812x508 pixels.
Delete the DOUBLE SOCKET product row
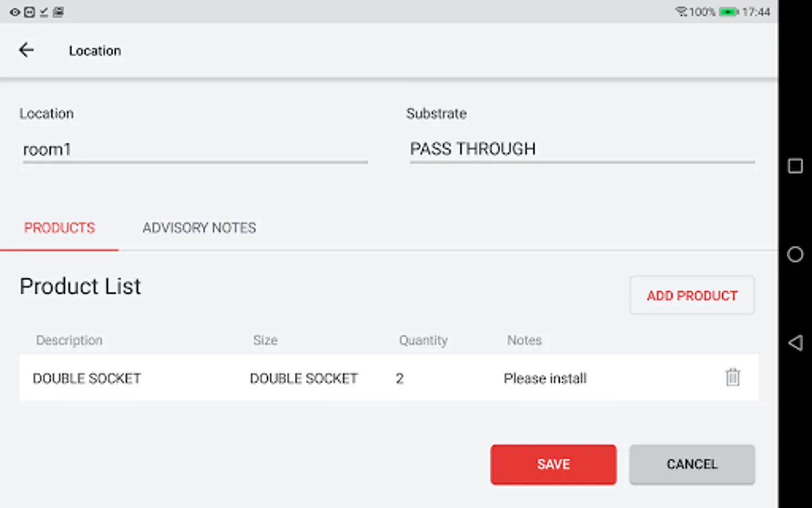pos(732,377)
